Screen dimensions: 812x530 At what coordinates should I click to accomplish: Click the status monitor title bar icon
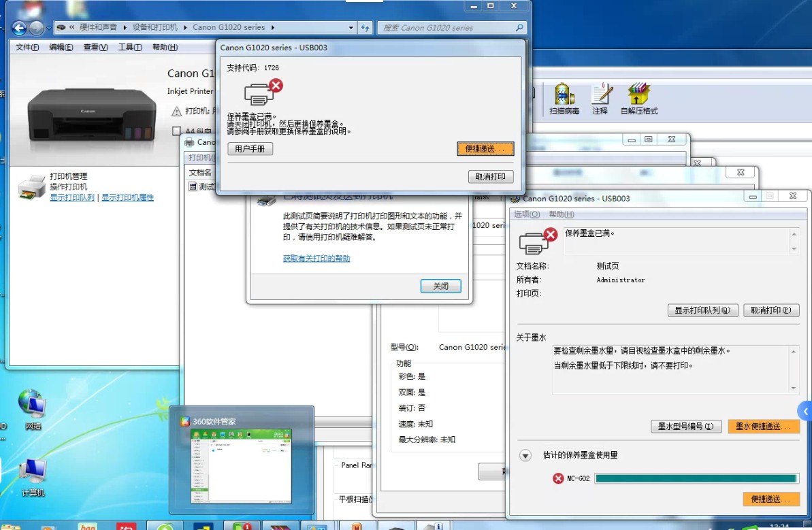coord(515,199)
